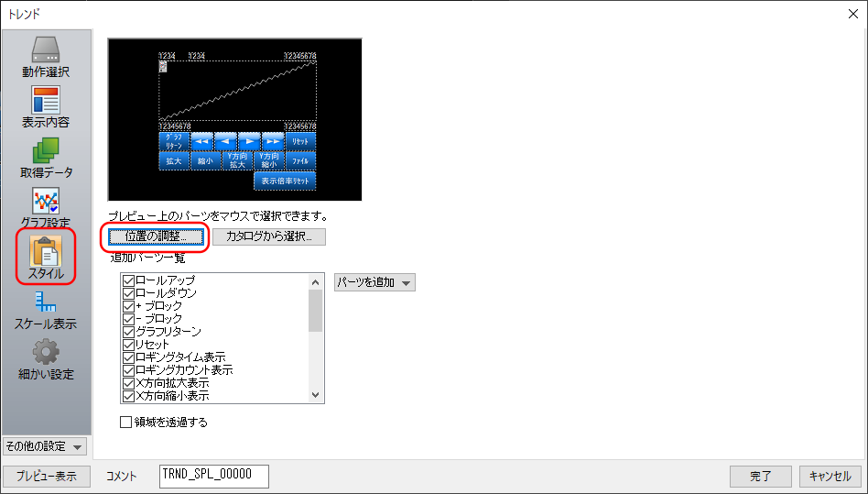The height and width of the screenshot is (494, 868).
Task: Toggle the グラフリターン checkbox
Action: click(129, 331)
